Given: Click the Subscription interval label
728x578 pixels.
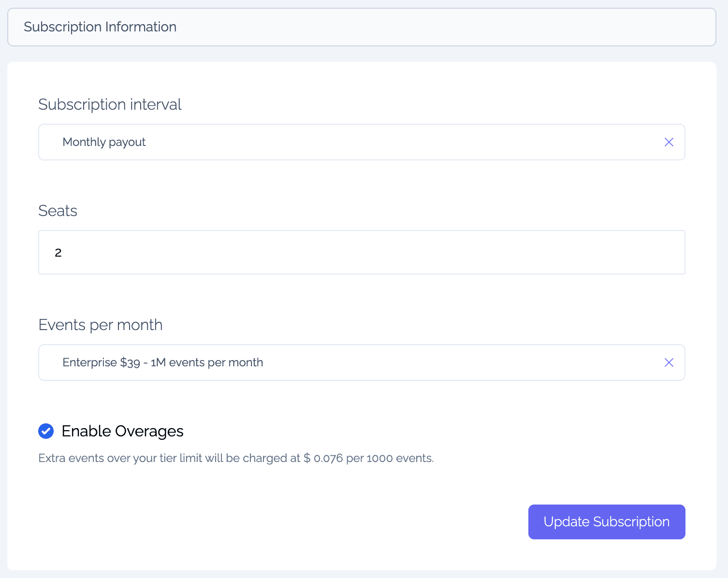Looking at the screenshot, I should [x=110, y=104].
